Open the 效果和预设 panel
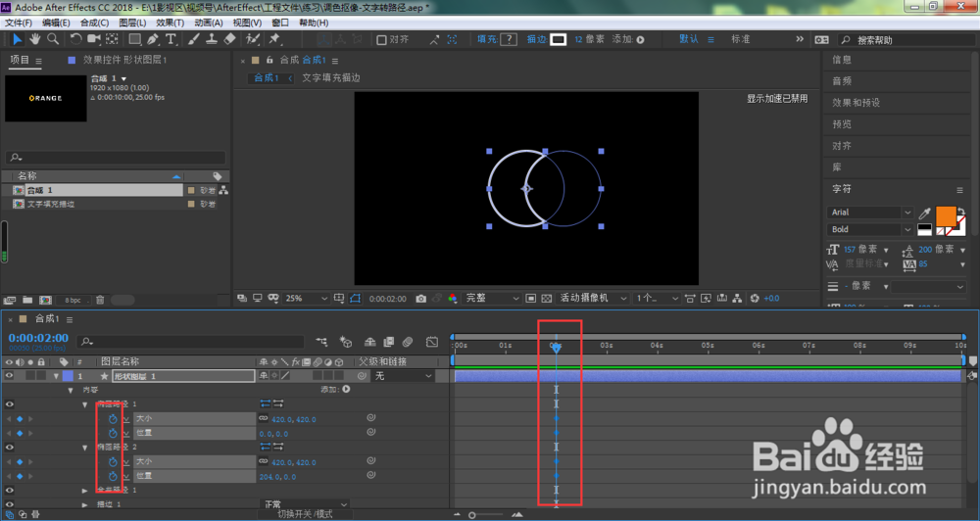The image size is (980, 521). 856,103
